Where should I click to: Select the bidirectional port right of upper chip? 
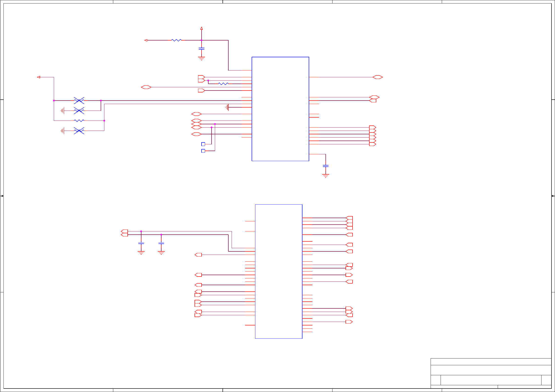pyautogui.click(x=377, y=77)
